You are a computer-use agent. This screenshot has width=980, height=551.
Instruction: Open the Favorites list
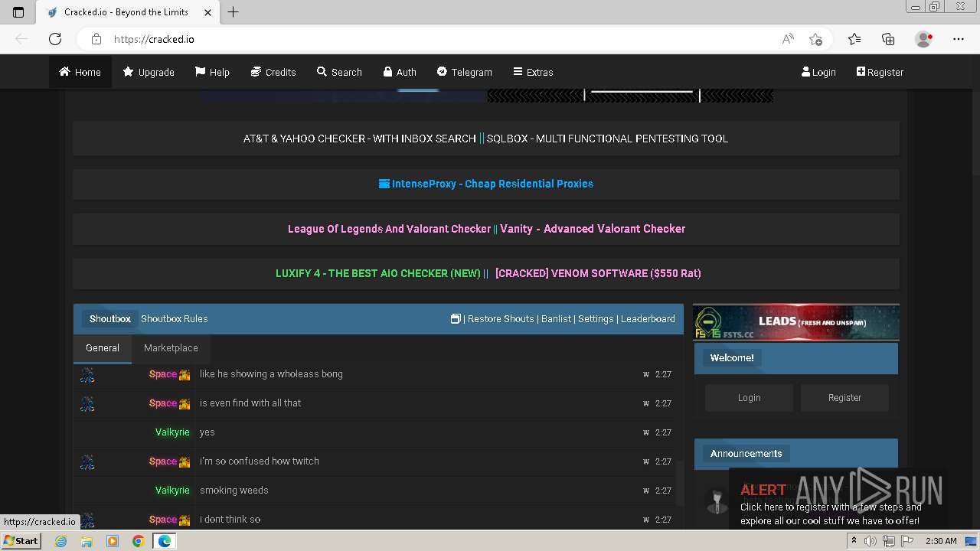tap(854, 39)
